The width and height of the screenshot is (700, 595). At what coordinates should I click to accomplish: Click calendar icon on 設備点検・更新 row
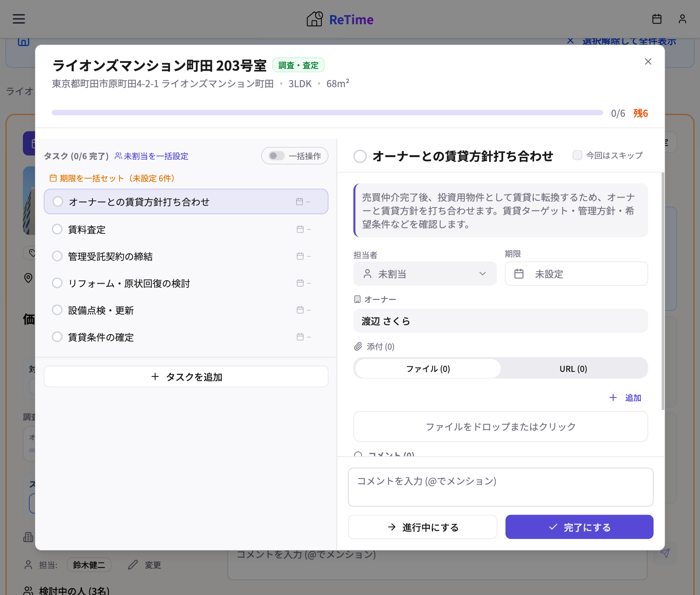pyautogui.click(x=300, y=310)
